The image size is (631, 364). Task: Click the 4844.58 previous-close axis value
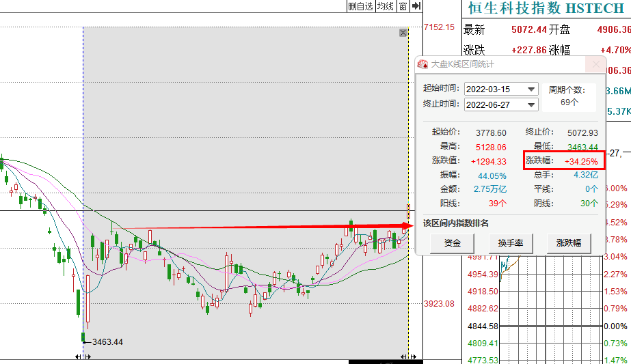tap(483, 326)
